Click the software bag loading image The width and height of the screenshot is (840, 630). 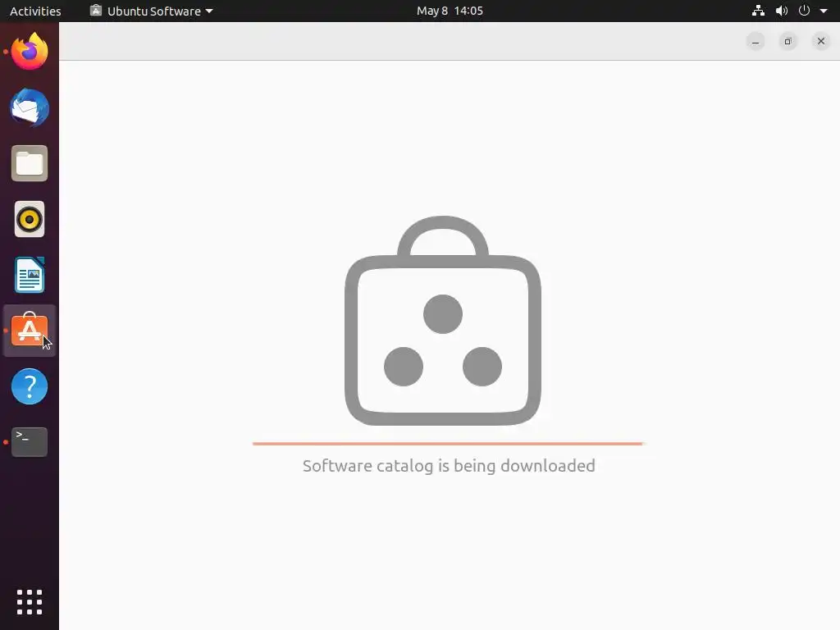(443, 321)
